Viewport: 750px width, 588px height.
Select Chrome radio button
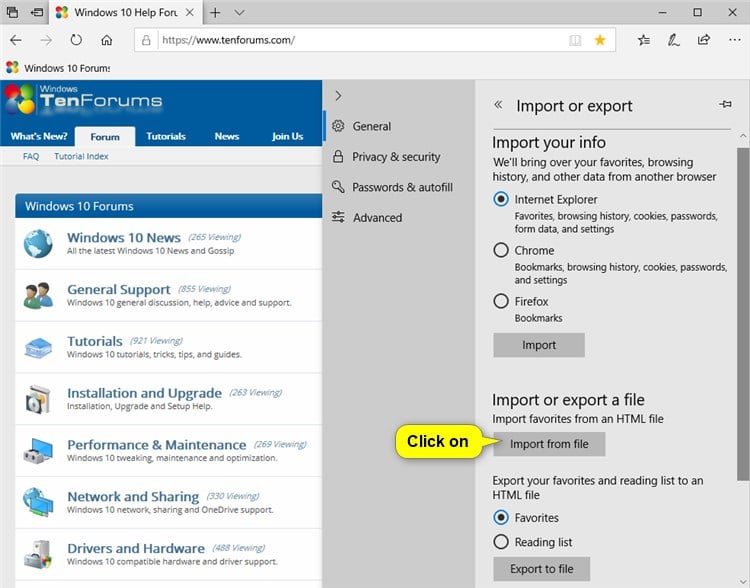pyautogui.click(x=501, y=250)
